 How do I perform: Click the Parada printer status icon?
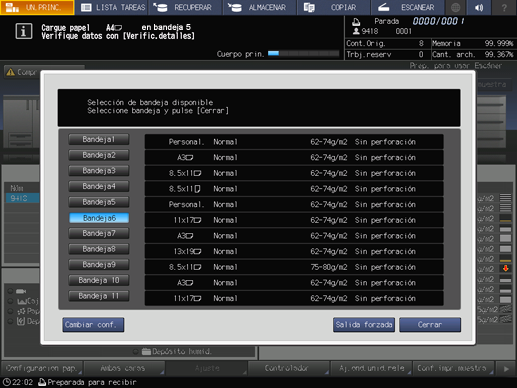tap(356, 22)
